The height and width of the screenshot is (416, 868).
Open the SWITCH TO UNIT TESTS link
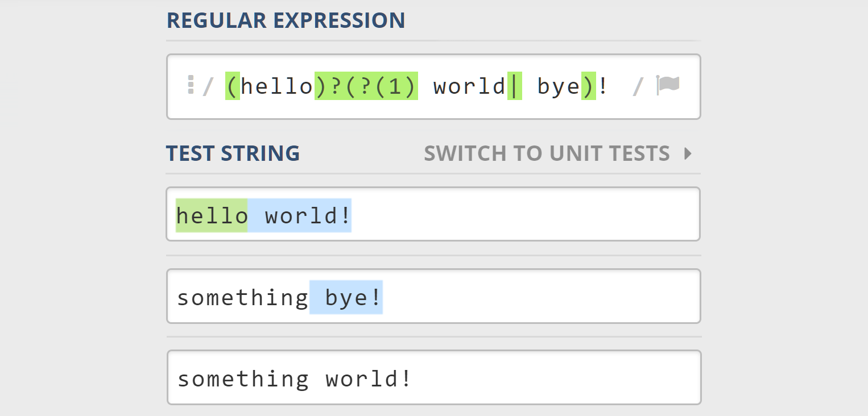(547, 153)
